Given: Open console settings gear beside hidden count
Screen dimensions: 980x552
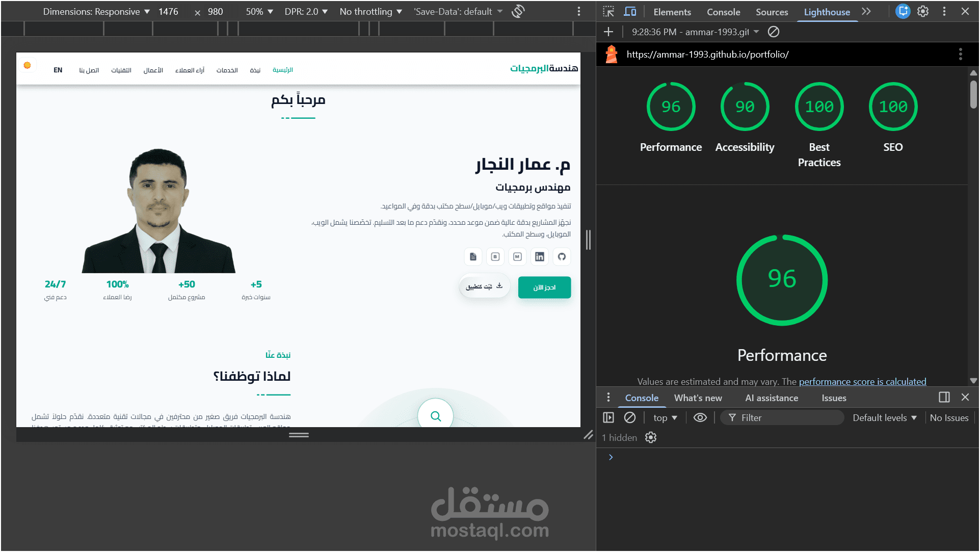Looking at the screenshot, I should pos(651,437).
